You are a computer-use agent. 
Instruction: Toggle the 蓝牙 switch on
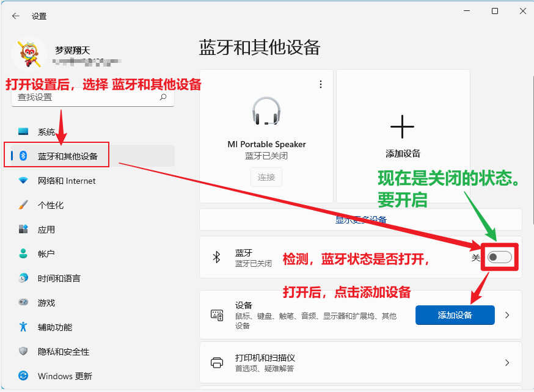coord(500,257)
